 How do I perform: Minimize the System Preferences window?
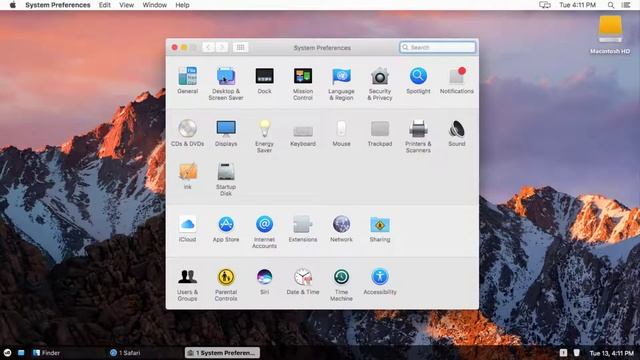point(184,47)
